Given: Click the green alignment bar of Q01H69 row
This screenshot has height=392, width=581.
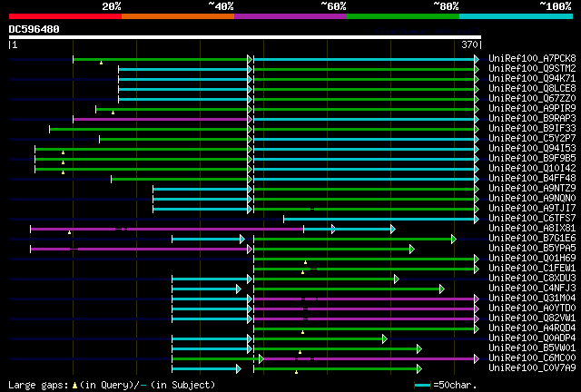Looking at the screenshot, I should click(367, 260).
